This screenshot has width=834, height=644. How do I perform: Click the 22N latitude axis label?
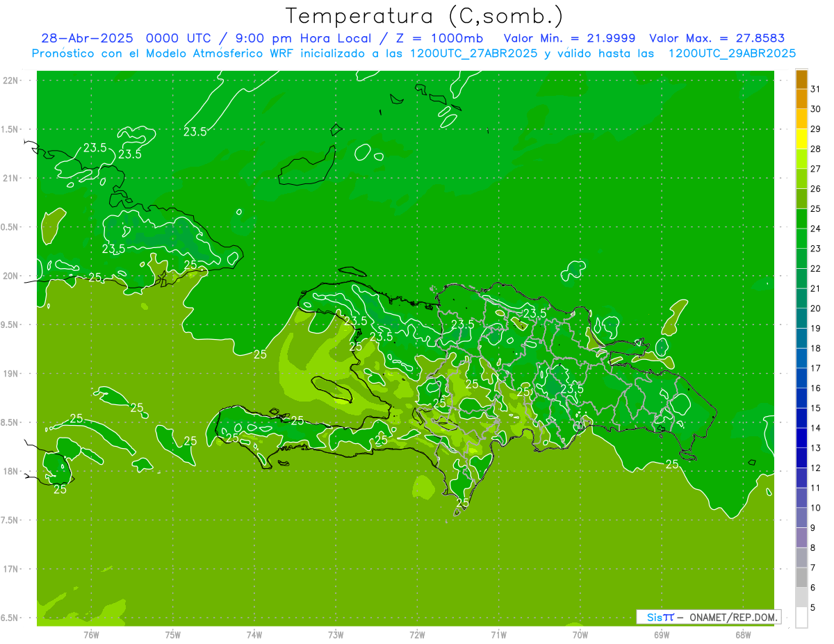pos(11,81)
